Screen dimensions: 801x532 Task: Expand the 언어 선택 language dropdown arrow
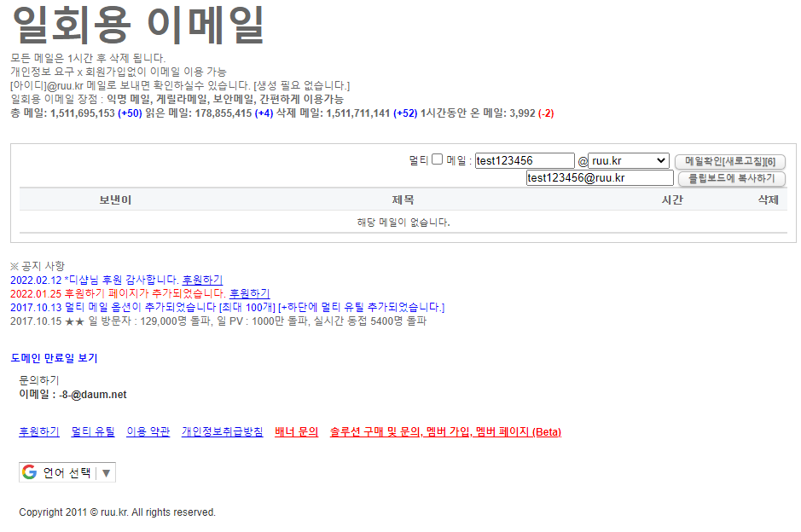tap(107, 473)
